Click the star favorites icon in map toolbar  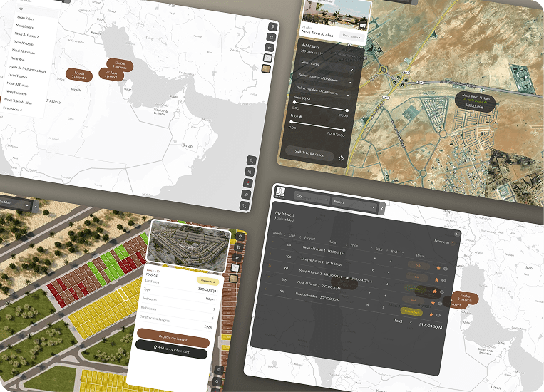[x=269, y=47]
